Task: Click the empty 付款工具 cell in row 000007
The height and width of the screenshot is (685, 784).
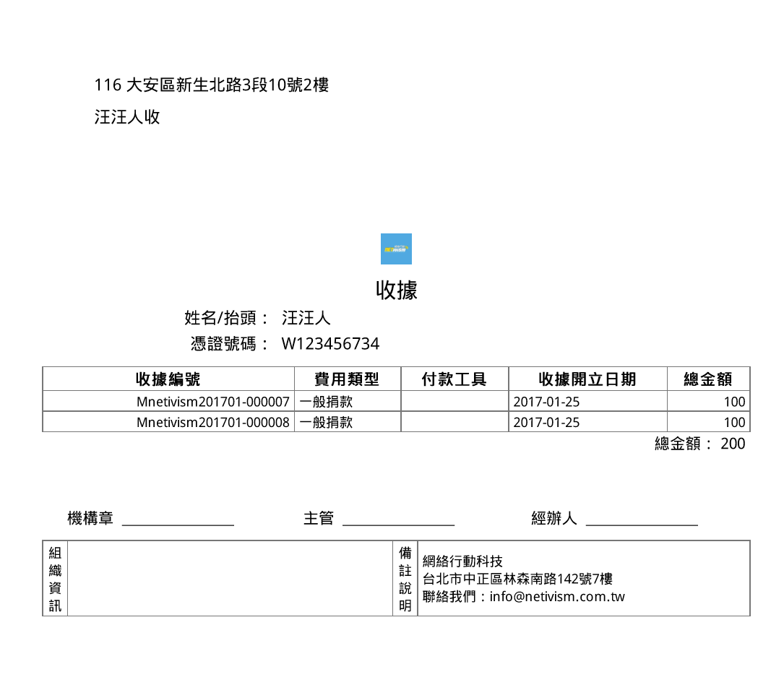Action: pyautogui.click(x=455, y=401)
